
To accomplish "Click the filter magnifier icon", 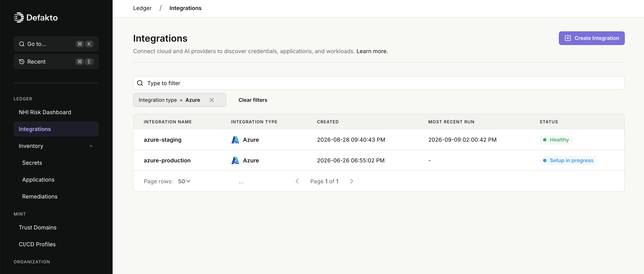I will [140, 83].
